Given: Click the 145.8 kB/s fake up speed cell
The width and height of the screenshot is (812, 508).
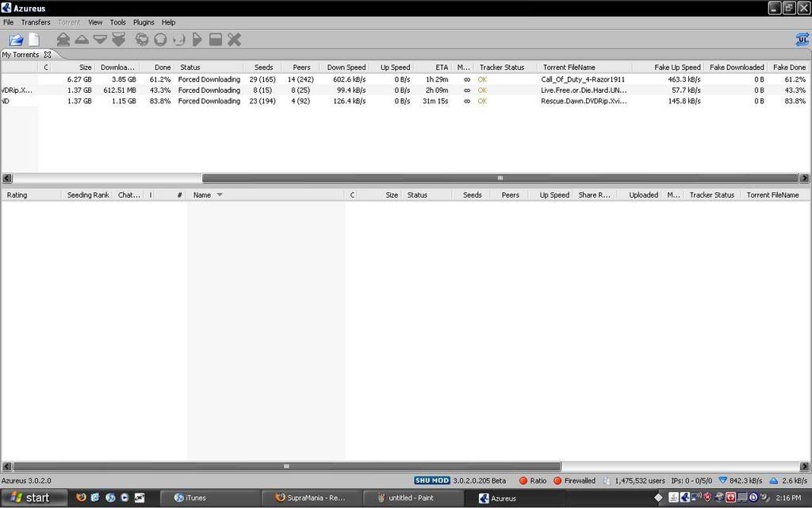Looking at the screenshot, I should pyautogui.click(x=684, y=101).
